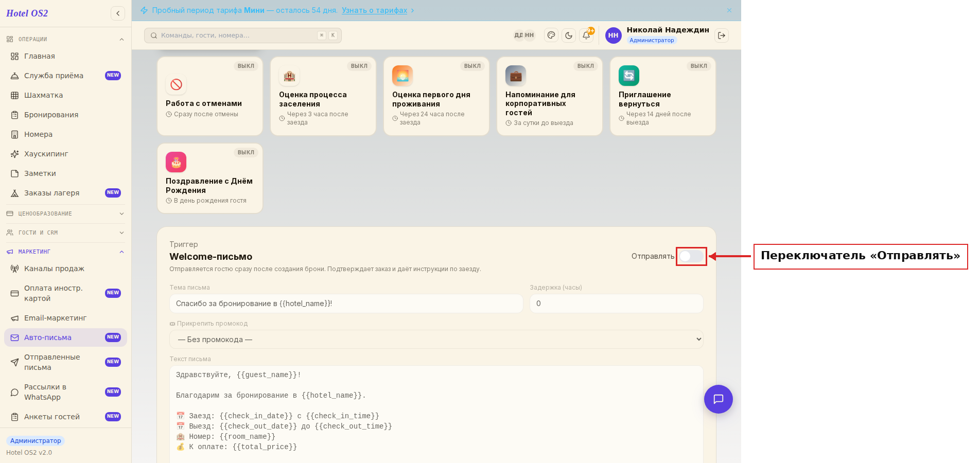Follow the «Узнать о тарифах» link

[374, 10]
